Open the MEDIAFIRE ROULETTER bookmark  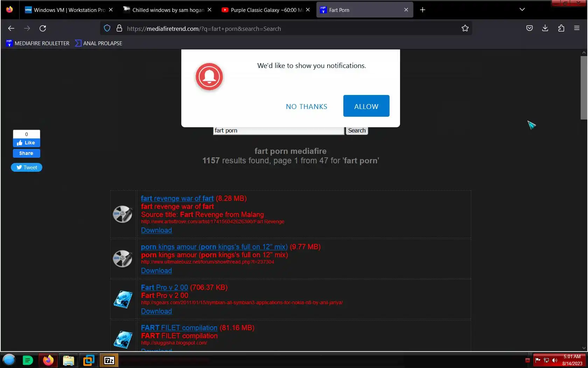tap(38, 43)
